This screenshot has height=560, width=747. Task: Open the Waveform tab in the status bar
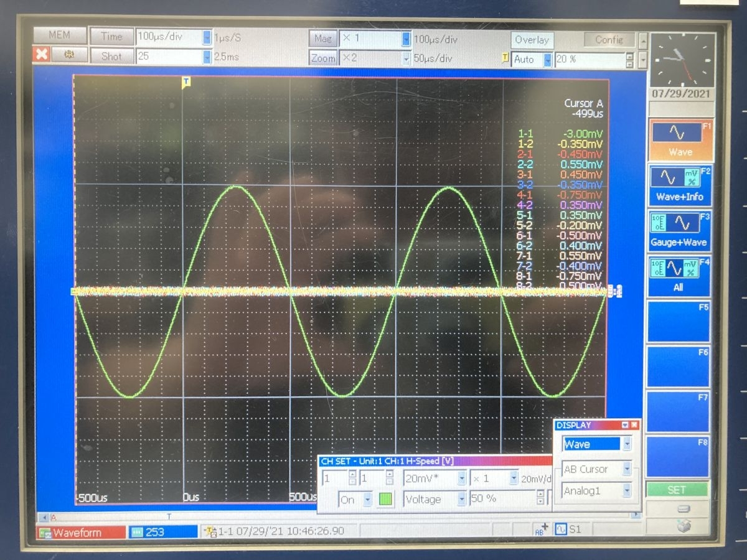point(81,533)
